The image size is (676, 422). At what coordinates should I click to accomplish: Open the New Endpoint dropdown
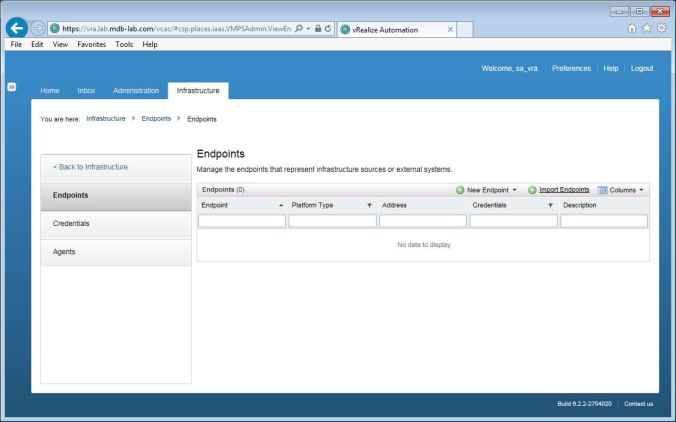pyautogui.click(x=486, y=189)
